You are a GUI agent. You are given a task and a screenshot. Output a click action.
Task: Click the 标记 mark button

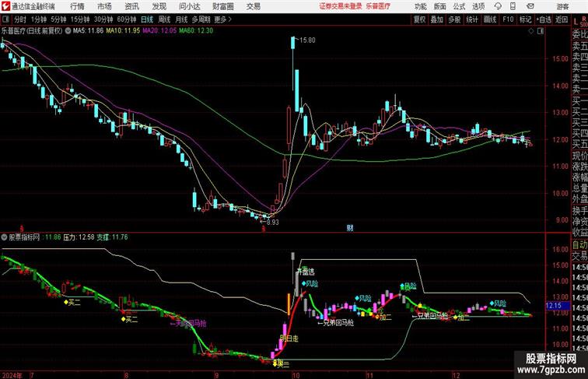525,19
